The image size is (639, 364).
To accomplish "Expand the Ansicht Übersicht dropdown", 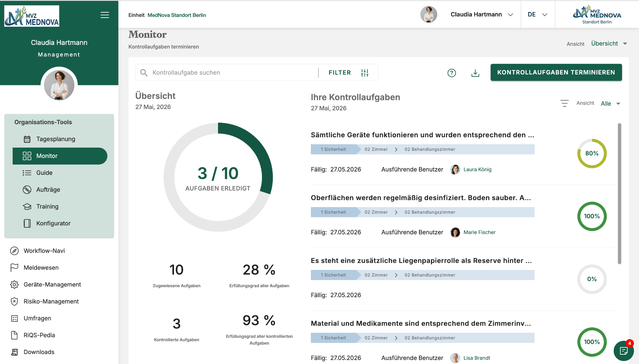I will tap(609, 44).
